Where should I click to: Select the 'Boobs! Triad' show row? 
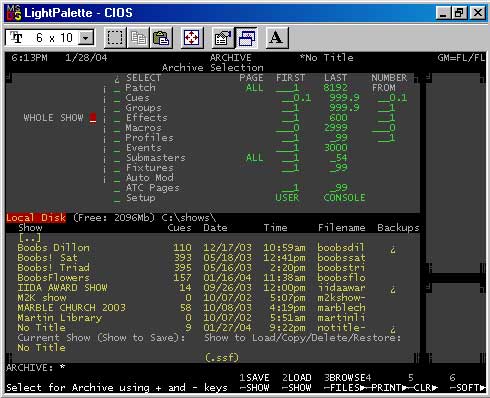coord(213,268)
